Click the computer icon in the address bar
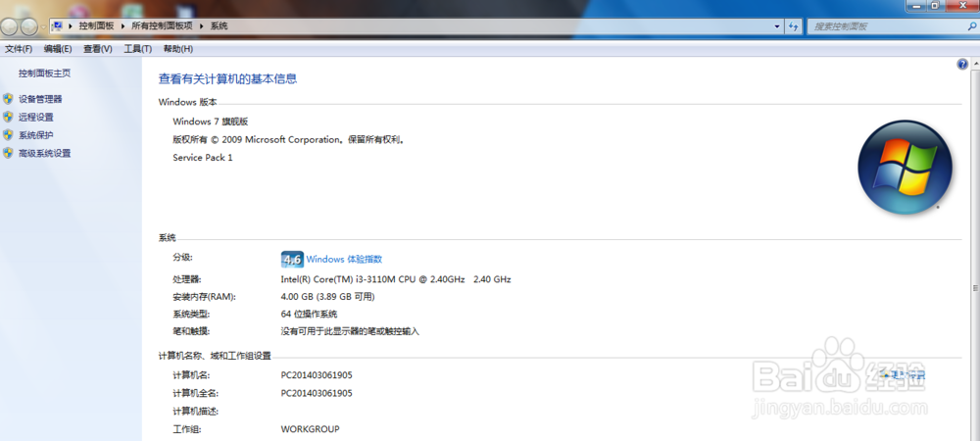 click(x=57, y=26)
